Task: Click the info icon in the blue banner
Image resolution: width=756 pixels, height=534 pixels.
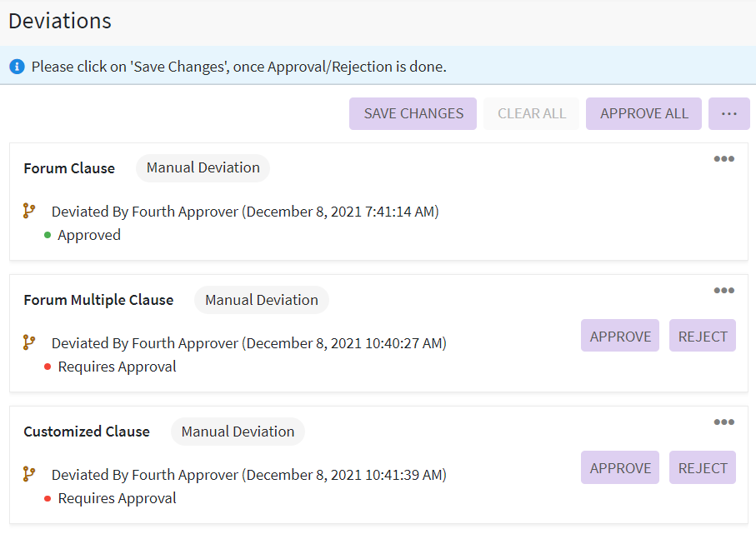Action: [17, 67]
